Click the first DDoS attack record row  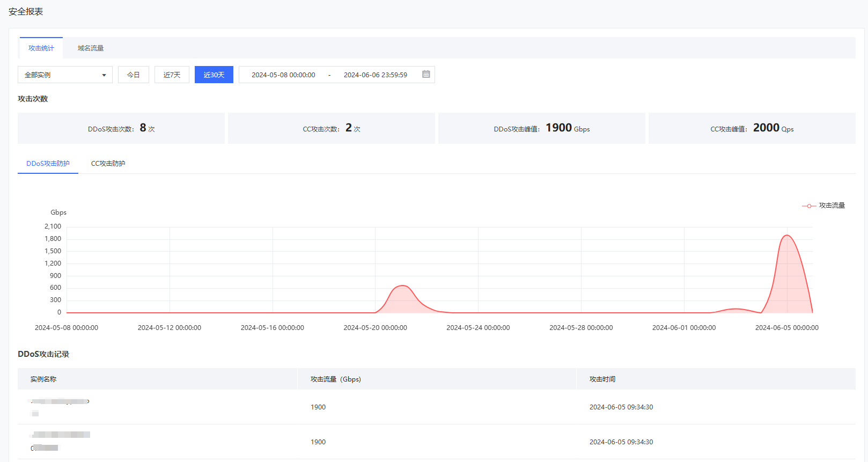pos(436,407)
